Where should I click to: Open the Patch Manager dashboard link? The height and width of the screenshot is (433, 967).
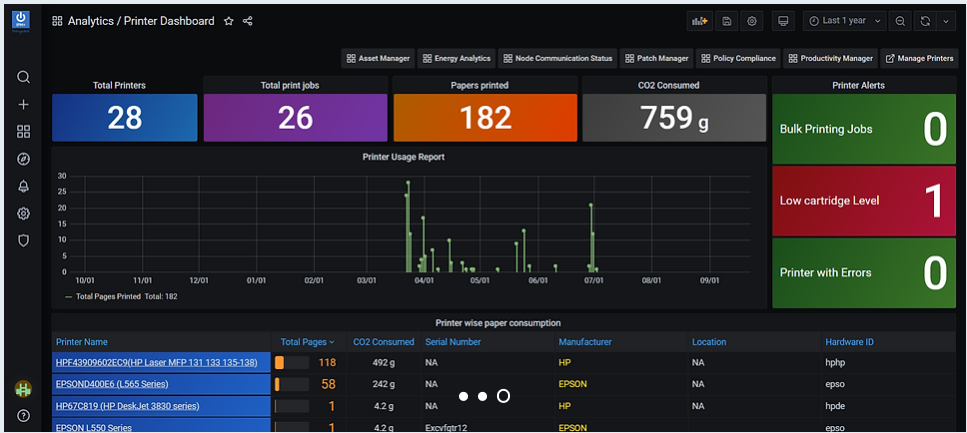tap(656, 59)
